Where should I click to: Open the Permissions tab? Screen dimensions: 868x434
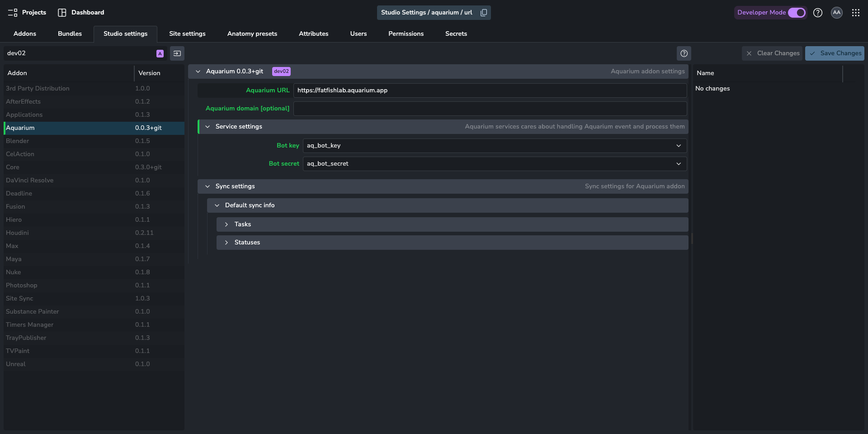[x=406, y=34]
